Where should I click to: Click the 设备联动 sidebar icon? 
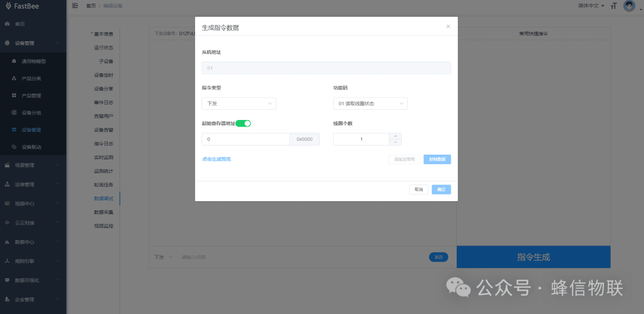click(14, 147)
